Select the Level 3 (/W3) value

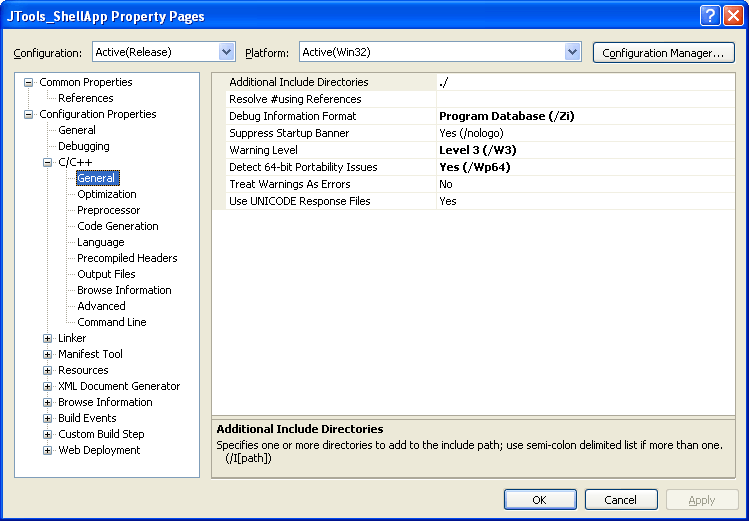(586, 150)
